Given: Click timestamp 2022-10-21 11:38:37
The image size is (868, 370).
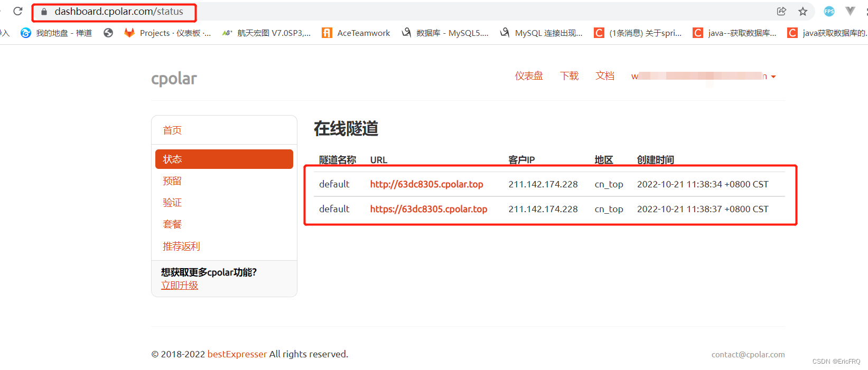Looking at the screenshot, I should tap(703, 209).
